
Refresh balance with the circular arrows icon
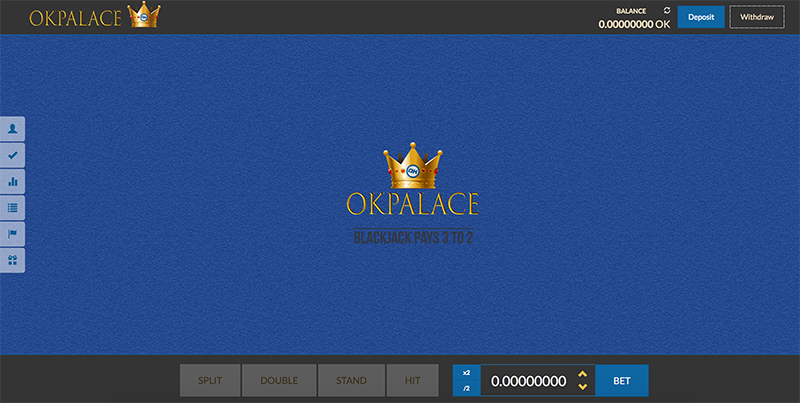pos(666,10)
